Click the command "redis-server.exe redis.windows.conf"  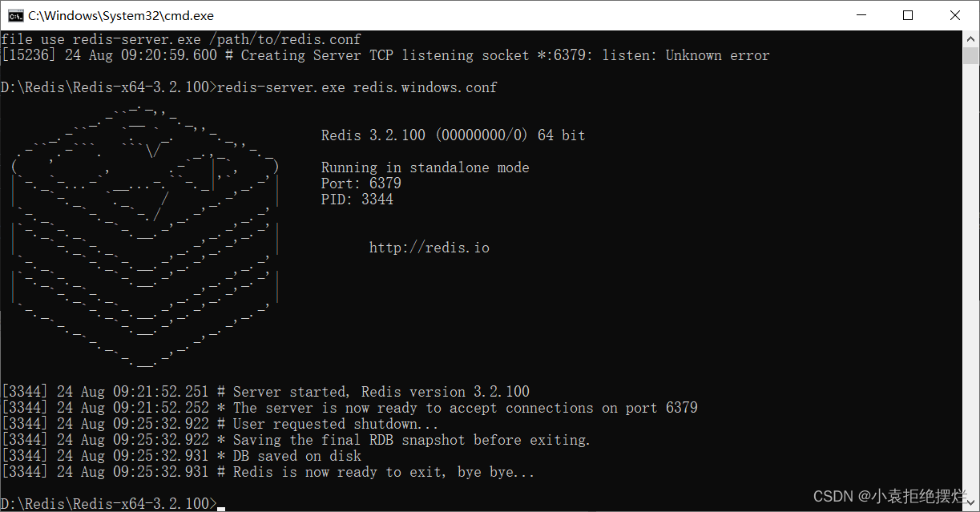pos(357,87)
